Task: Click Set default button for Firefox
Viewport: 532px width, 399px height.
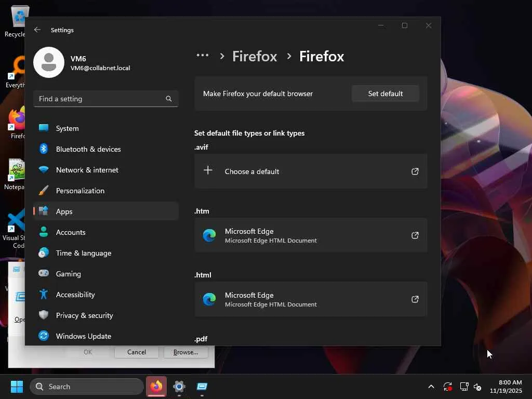Action: [385, 94]
